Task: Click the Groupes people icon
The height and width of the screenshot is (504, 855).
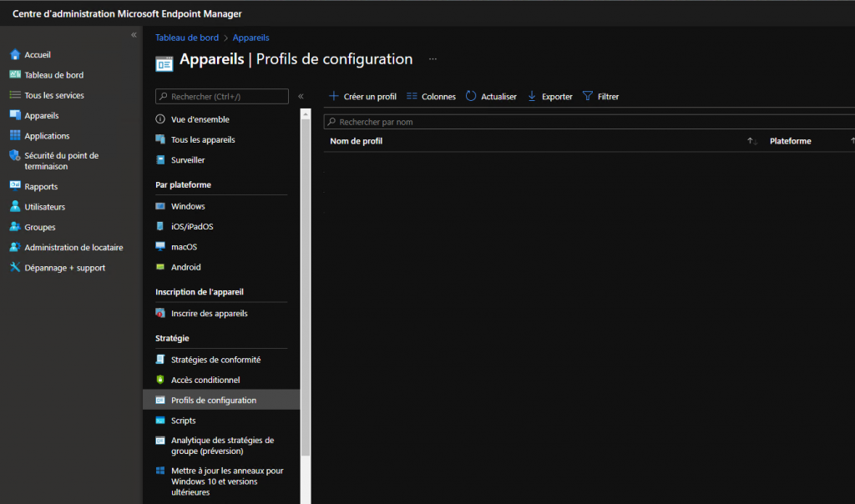Action: tap(15, 227)
